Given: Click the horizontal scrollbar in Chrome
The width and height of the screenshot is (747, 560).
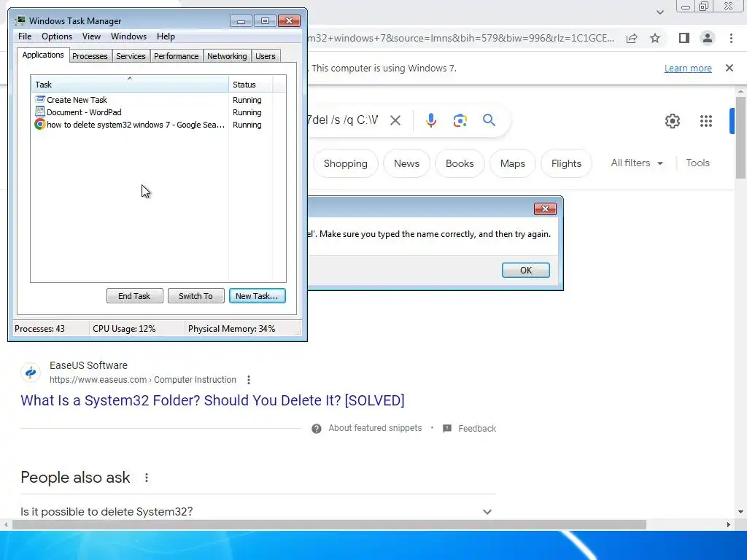Looking at the screenshot, I should click(x=329, y=525).
